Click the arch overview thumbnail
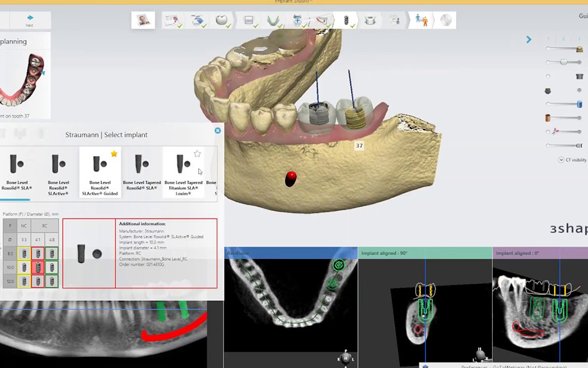The image size is (588, 368). (x=22, y=80)
